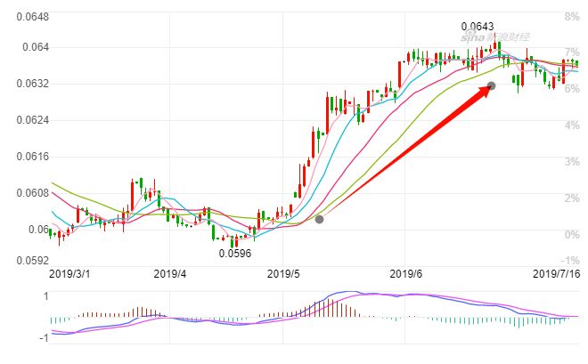Click the 0.0643 high price label

point(478,27)
